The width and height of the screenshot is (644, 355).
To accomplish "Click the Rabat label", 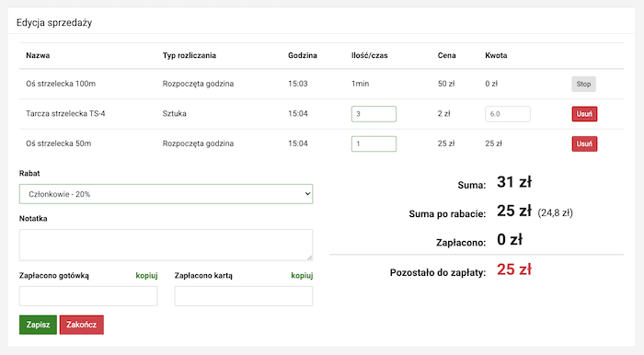I will (29, 173).
